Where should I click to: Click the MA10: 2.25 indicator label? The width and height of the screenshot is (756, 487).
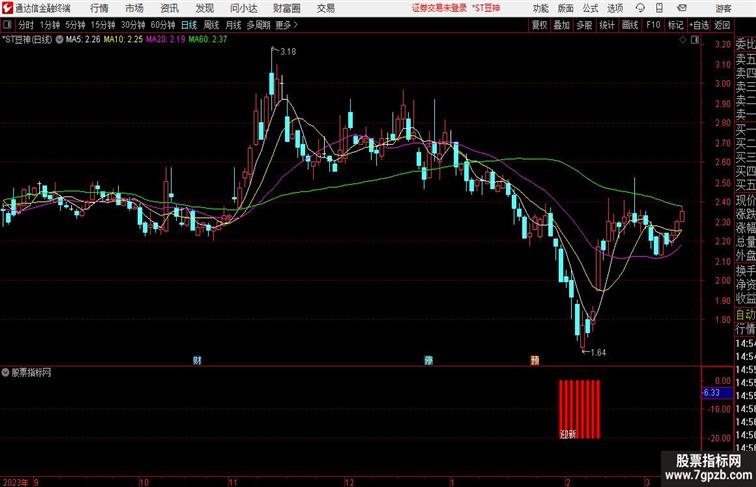pyautogui.click(x=123, y=40)
